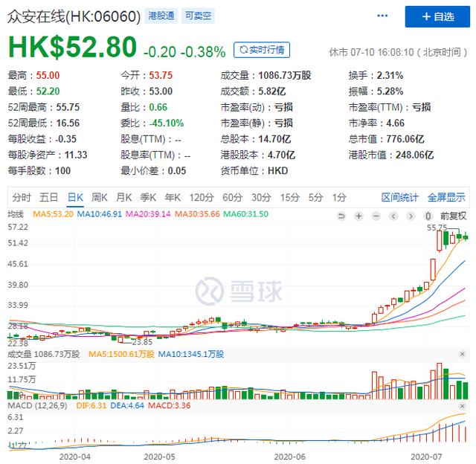Click the 今开 53.75 value
The width and height of the screenshot is (476, 464).
coord(161,75)
